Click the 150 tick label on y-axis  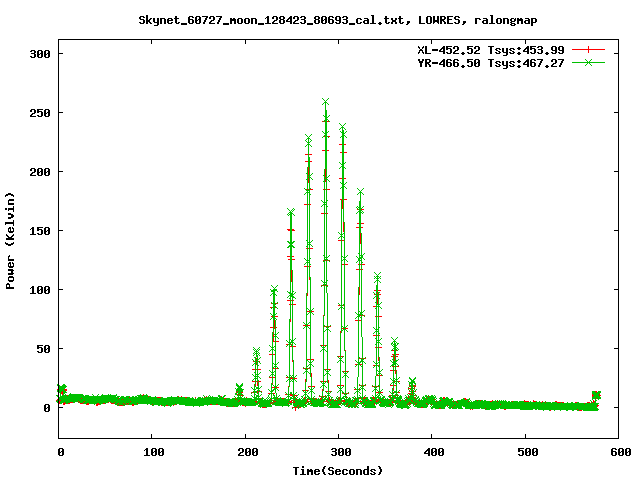(x=41, y=230)
